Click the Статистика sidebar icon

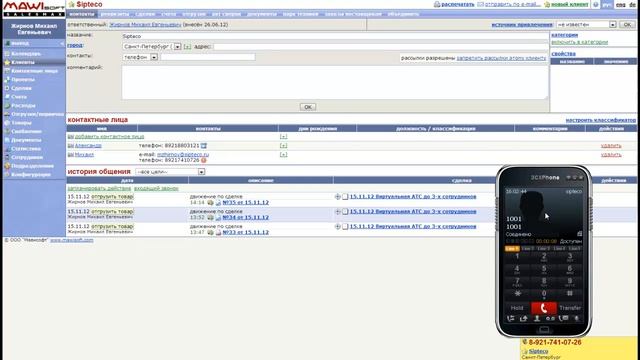pos(7,149)
